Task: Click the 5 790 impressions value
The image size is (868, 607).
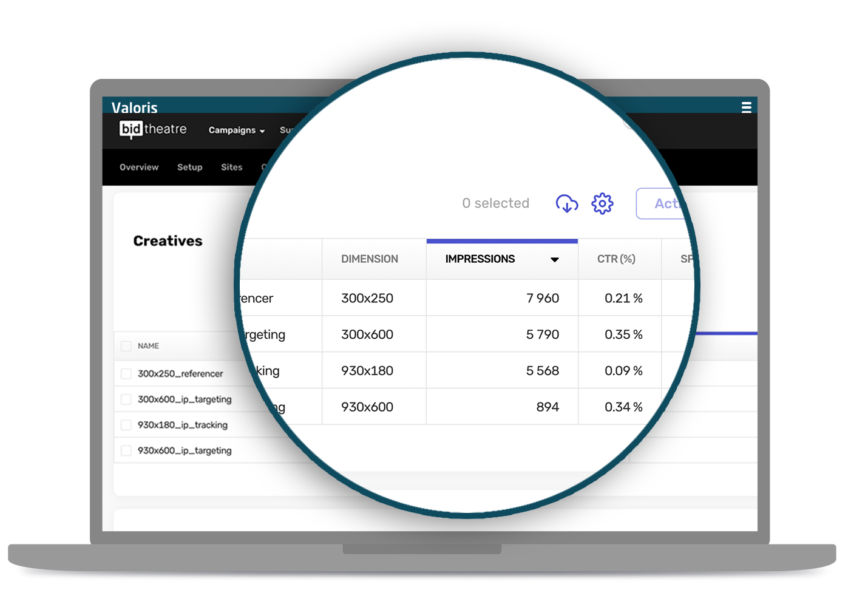Action: [x=543, y=334]
